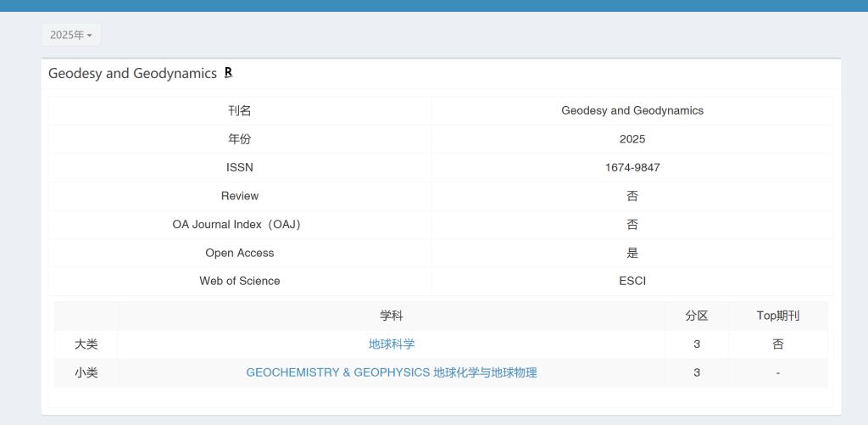Open GEOCHEMISTRY & GEOPHYSICS subcategory link
The height and width of the screenshot is (425, 868).
click(392, 372)
